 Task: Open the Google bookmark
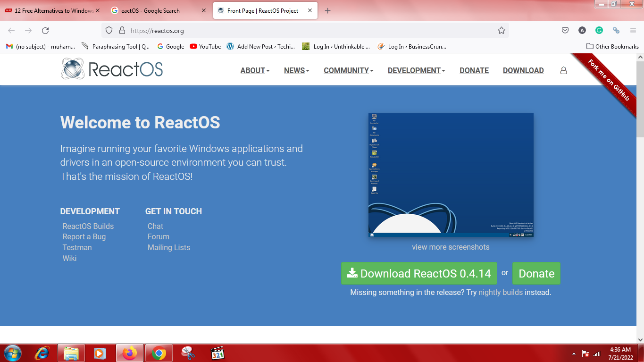click(x=170, y=46)
